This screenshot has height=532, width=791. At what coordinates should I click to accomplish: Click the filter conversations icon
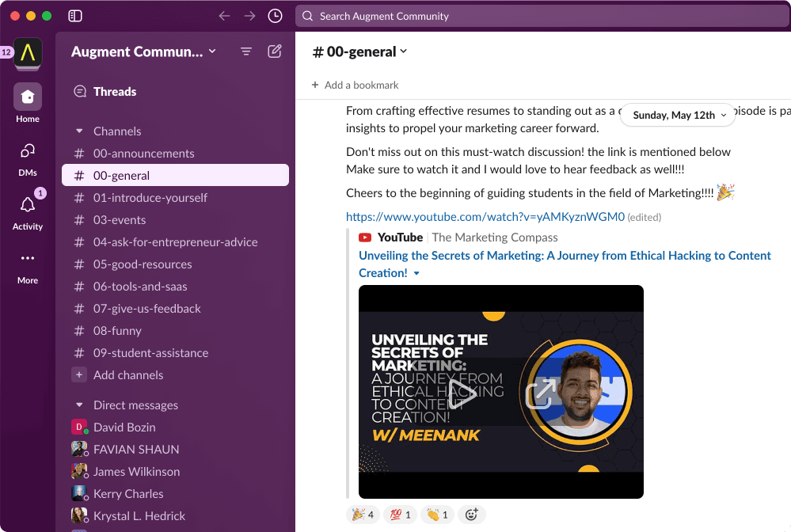(x=246, y=51)
